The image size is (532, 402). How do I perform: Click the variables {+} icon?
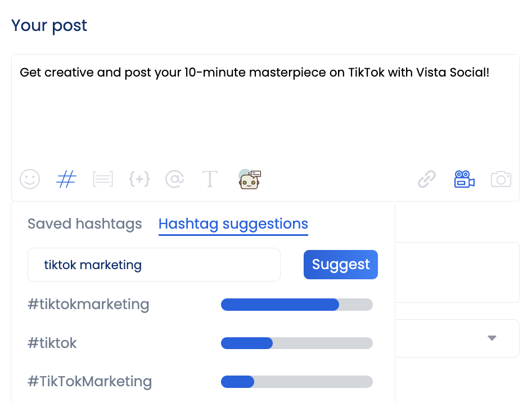[x=139, y=179]
